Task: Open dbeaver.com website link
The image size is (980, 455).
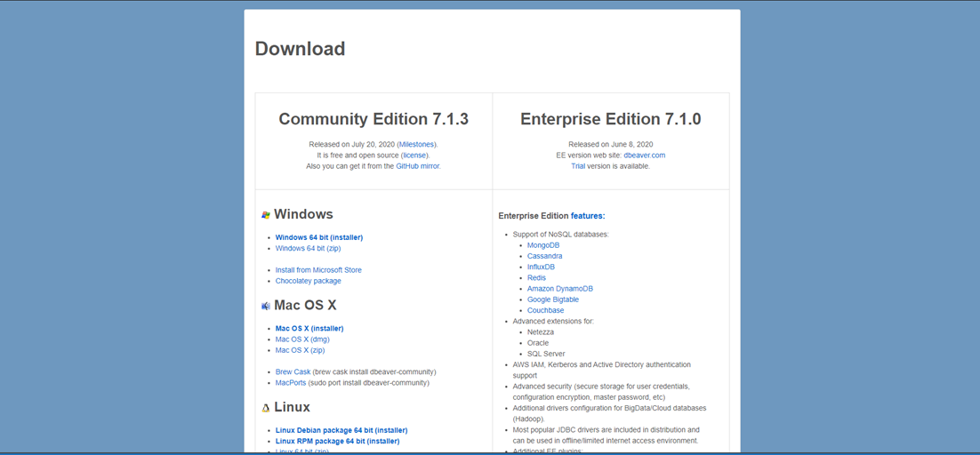Action: tap(645, 155)
